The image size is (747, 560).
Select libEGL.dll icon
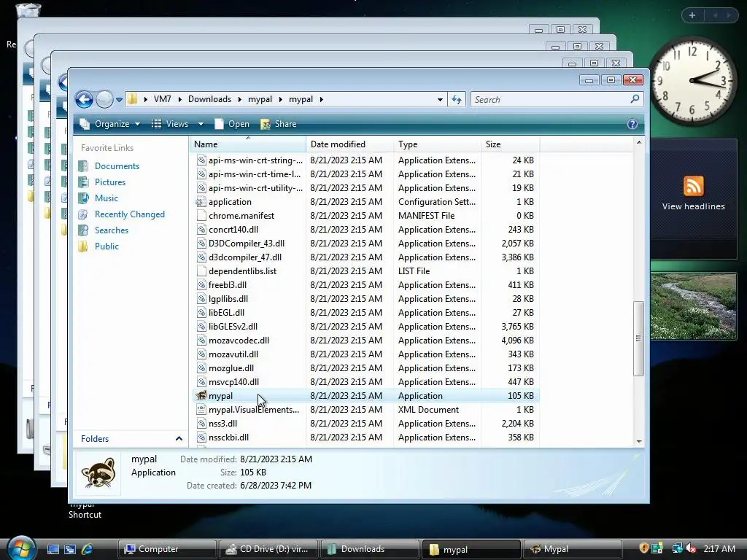(x=201, y=312)
